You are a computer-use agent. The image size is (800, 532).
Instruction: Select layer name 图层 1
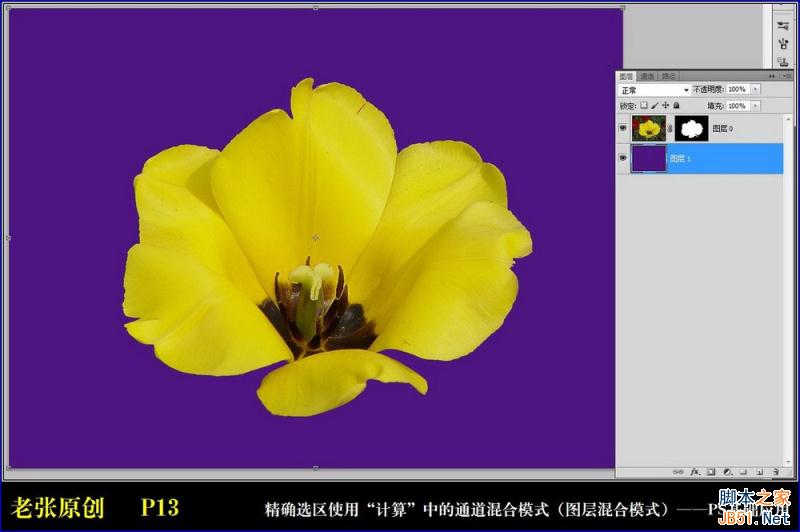tap(680, 159)
